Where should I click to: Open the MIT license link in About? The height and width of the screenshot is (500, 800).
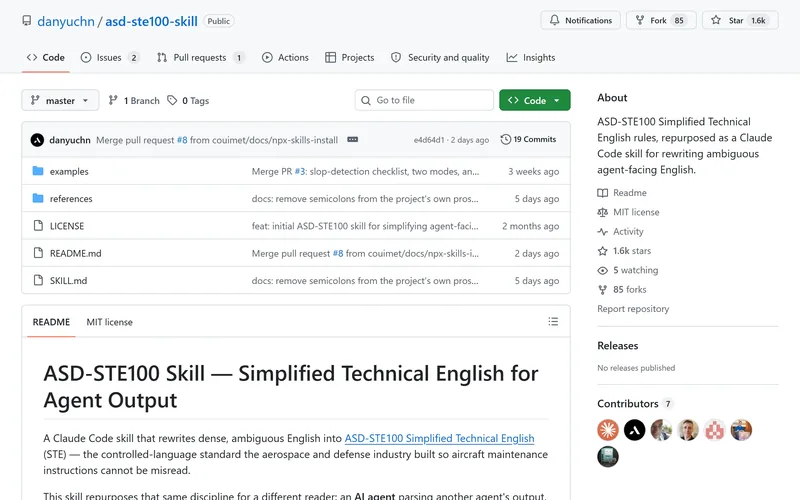[x=628, y=212]
